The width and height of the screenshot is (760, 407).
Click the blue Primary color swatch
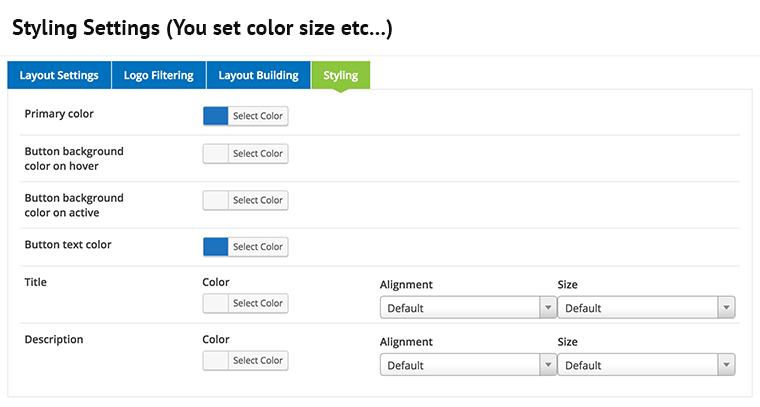click(216, 116)
